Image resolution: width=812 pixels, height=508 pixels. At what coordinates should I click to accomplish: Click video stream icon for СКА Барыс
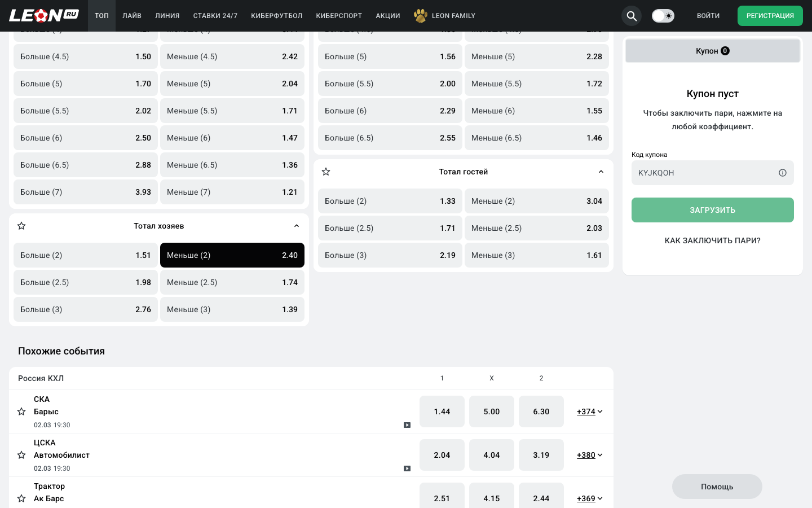pos(407,425)
